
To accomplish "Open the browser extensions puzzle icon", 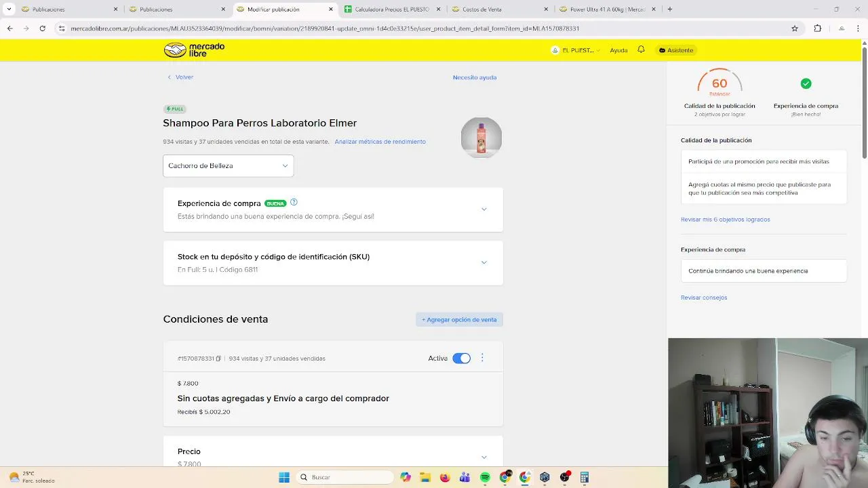I will 817,28.
